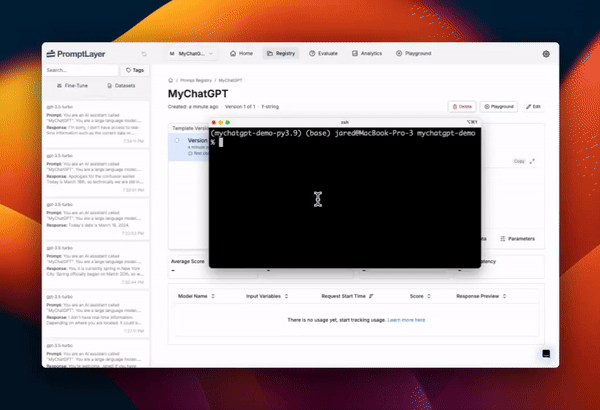Click the Tags button
Viewport: 600px width, 410px height.
(x=135, y=70)
